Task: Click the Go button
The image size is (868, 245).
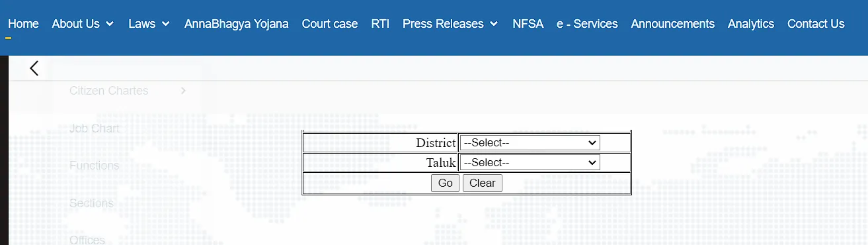Action: [x=445, y=183]
